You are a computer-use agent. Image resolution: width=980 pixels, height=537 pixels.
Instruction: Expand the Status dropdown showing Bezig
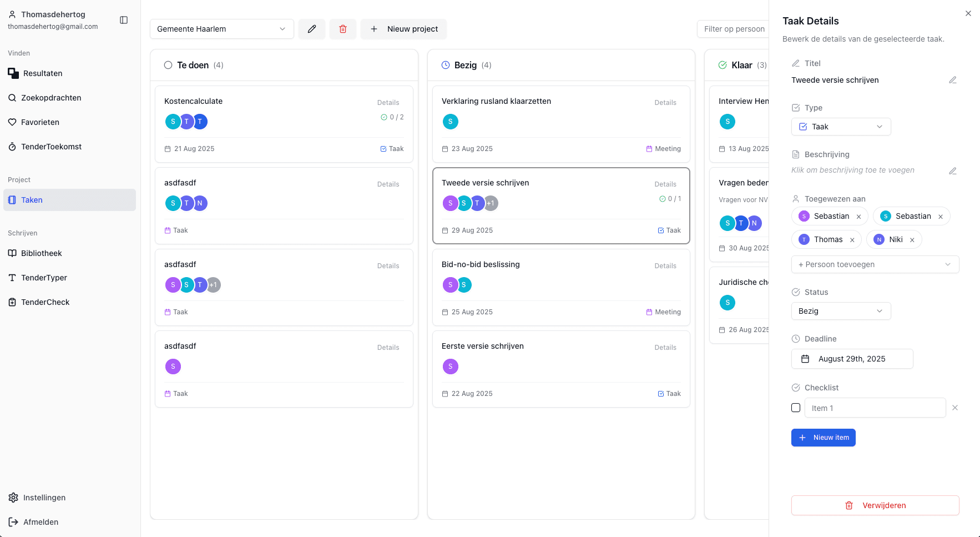click(841, 311)
